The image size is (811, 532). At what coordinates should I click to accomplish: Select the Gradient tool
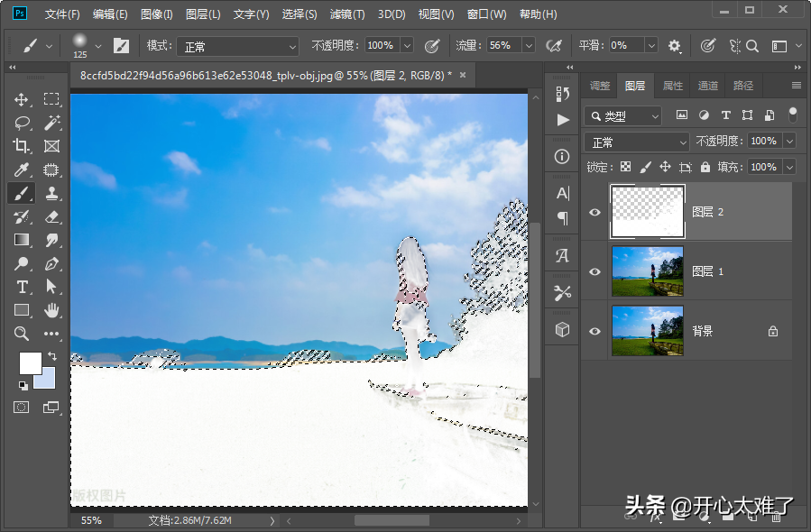coord(22,240)
